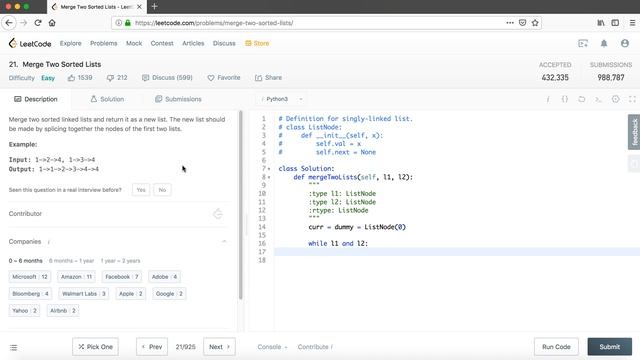Click the Pick One button

point(96,347)
